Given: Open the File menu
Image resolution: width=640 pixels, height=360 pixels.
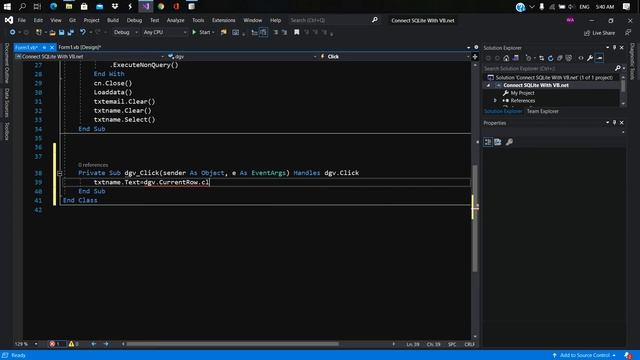Looking at the screenshot, I should click(x=22, y=20).
